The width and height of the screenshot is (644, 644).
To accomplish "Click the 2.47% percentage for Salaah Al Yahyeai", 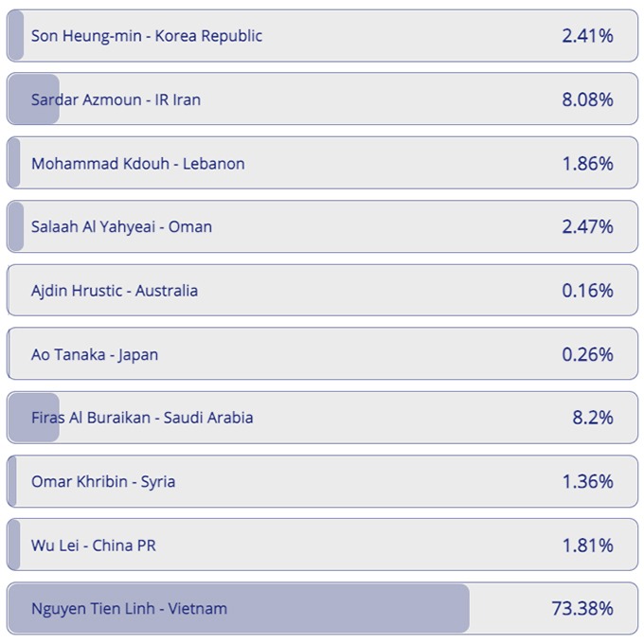I will click(x=587, y=226).
